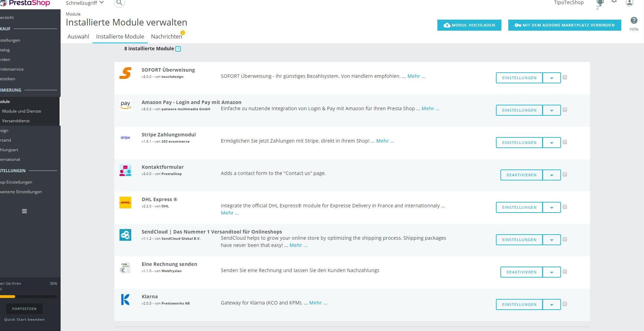This screenshot has width=644, height=331.
Task: Click the Amazon Pay module logo
Action: coord(125,105)
